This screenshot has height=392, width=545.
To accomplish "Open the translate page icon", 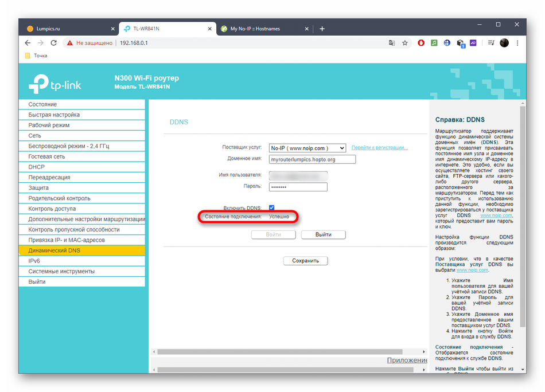I will (392, 43).
